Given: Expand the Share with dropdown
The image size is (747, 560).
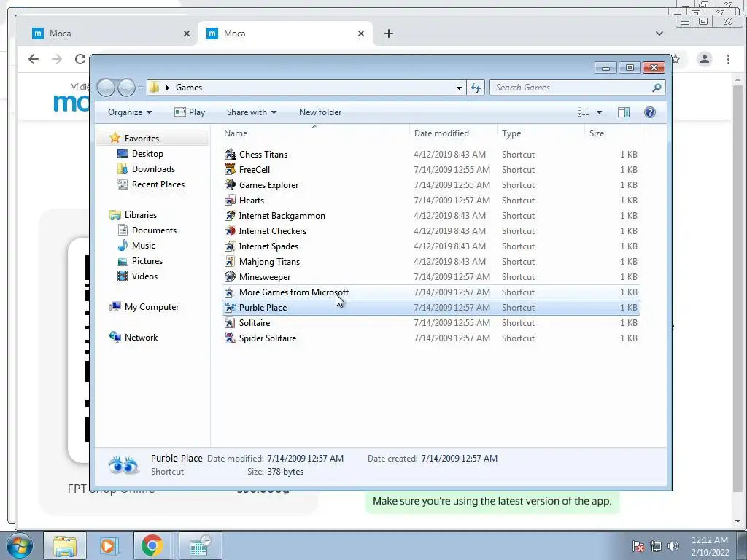Looking at the screenshot, I should tap(252, 112).
